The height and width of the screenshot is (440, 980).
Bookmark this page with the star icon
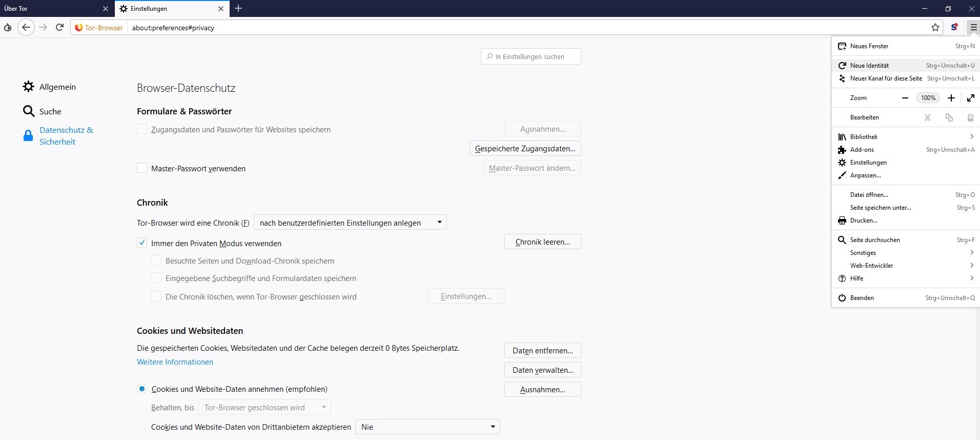tap(935, 27)
